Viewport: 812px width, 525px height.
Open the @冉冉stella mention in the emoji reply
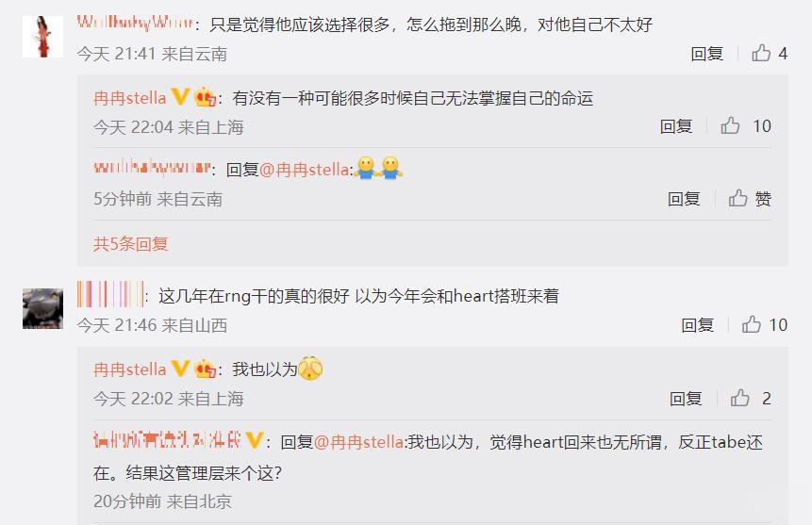coord(305,170)
